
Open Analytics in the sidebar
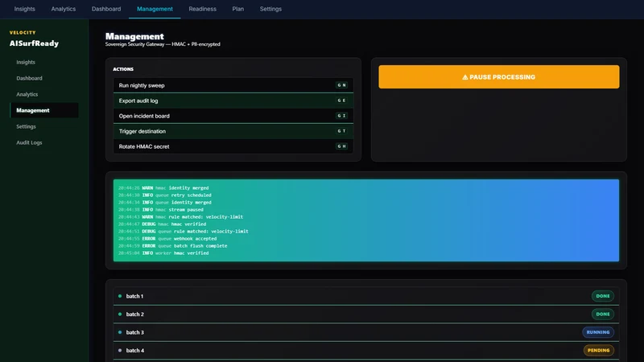(44, 94)
